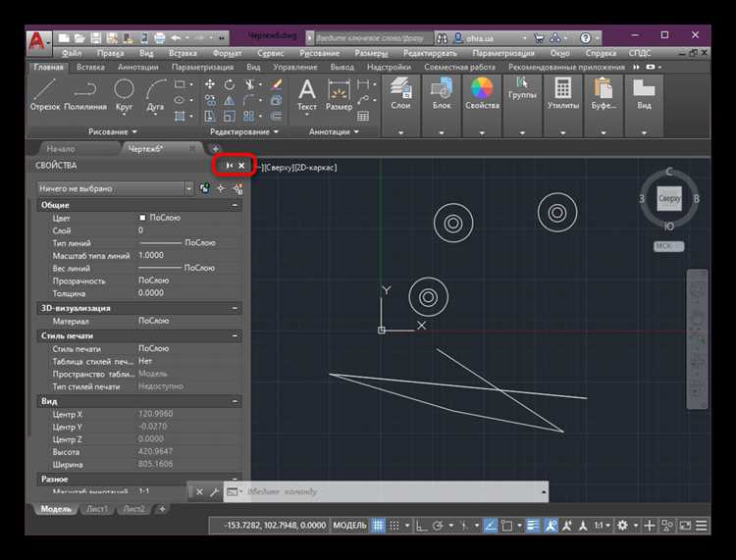Open the Формат menu
Image resolution: width=736 pixels, height=560 pixels.
[x=227, y=52]
